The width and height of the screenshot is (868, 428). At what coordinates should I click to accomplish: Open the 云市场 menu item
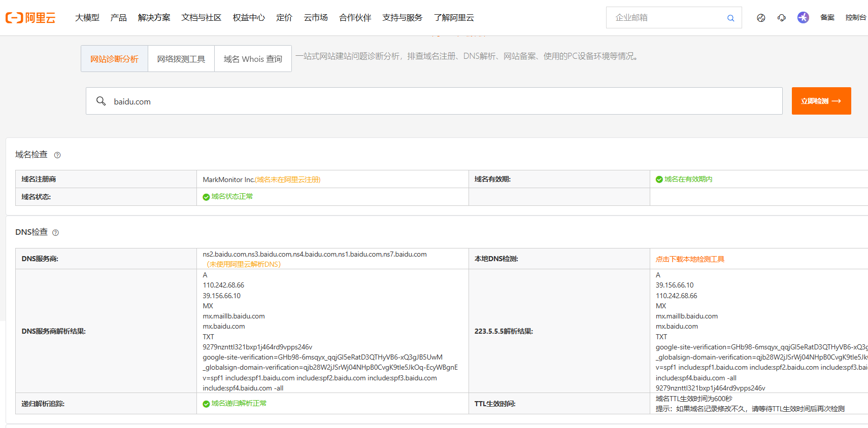316,18
